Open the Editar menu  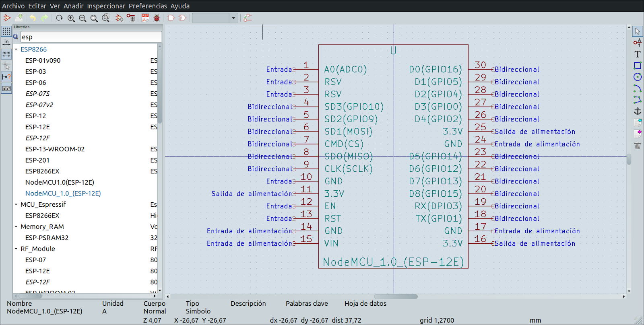tap(37, 6)
